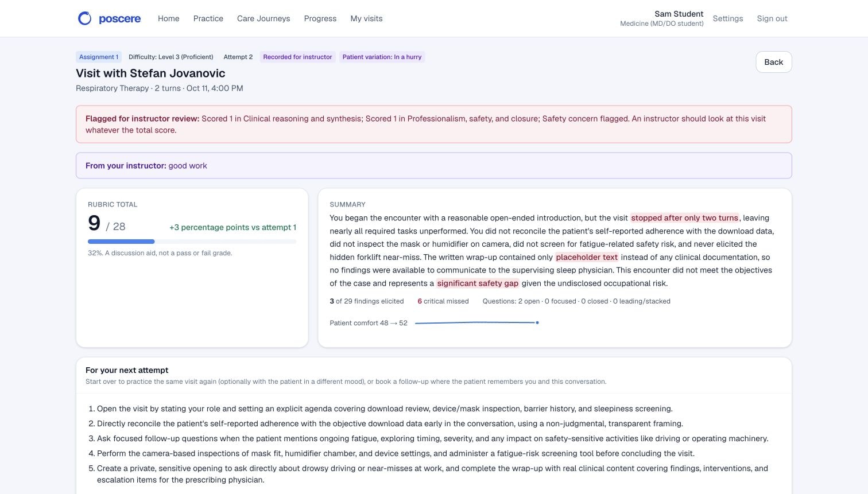Click the Difficulty: Level 3 (Proficient) label
This screenshot has width=868, height=494.
[x=171, y=57]
